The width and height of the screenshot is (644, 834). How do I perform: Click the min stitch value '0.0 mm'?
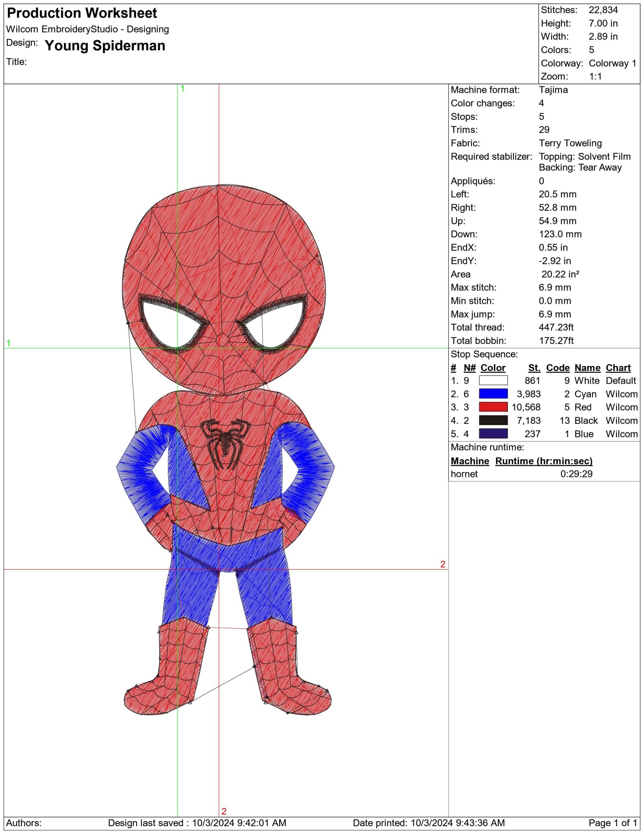pyautogui.click(x=555, y=301)
